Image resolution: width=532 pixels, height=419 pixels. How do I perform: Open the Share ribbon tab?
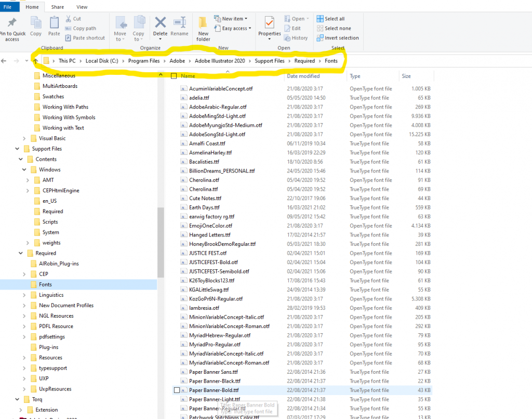click(x=58, y=7)
